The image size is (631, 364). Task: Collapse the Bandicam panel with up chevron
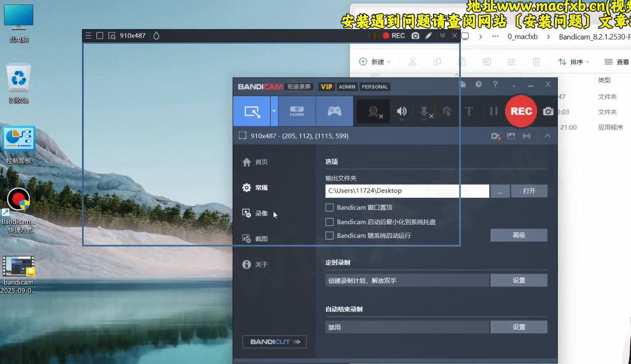click(x=548, y=136)
